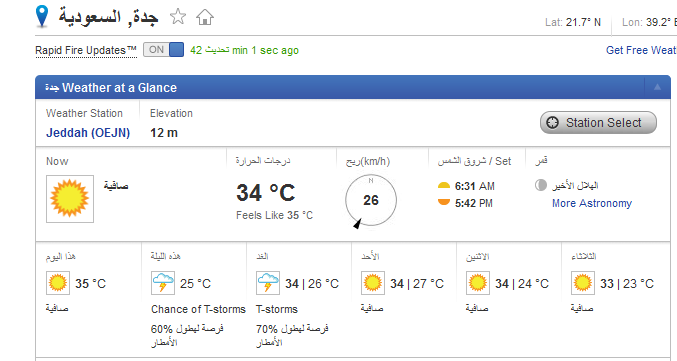Open the Jeddah (OEJN) station link

pos(88,133)
